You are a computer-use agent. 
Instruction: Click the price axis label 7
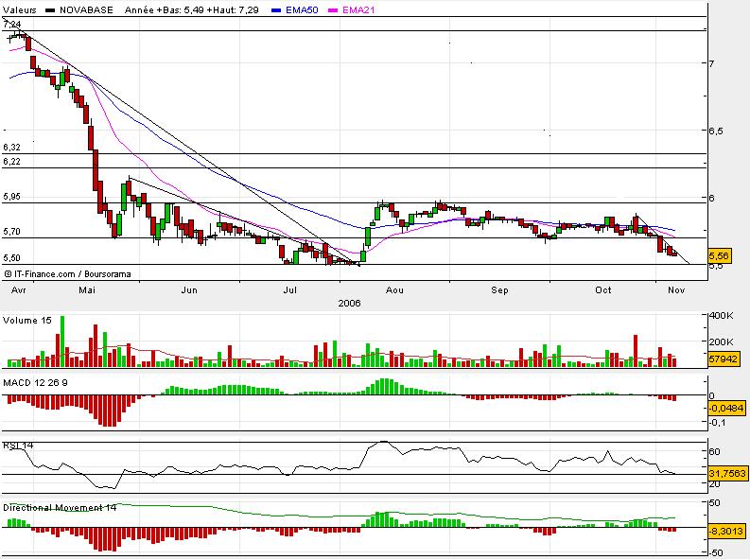712,63
